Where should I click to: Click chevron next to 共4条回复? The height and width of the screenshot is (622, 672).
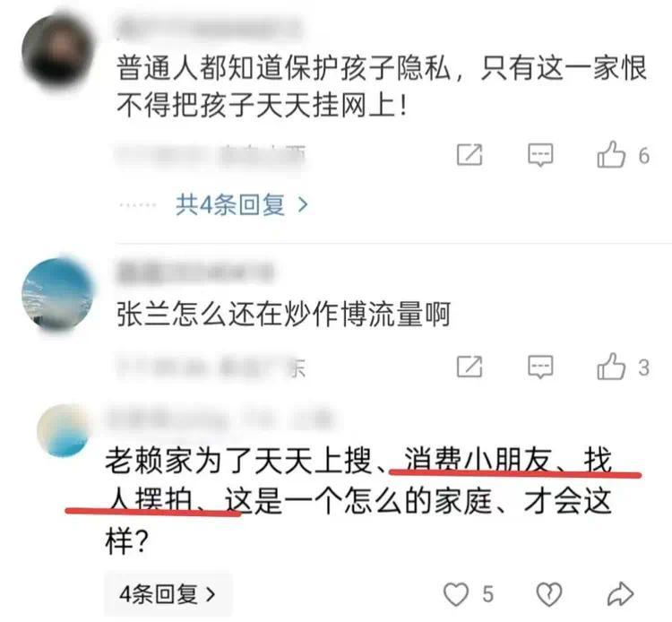303,205
